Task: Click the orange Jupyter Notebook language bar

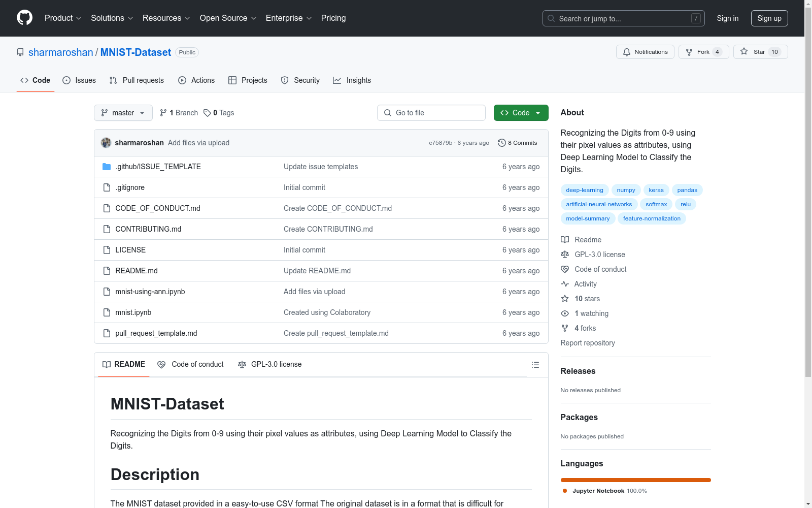Action: pyautogui.click(x=636, y=480)
